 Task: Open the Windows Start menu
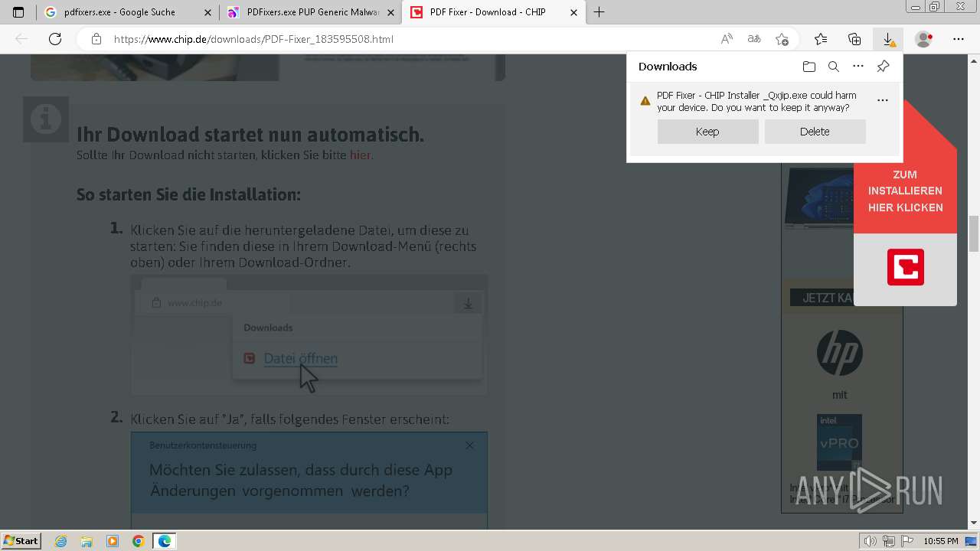pyautogui.click(x=21, y=541)
